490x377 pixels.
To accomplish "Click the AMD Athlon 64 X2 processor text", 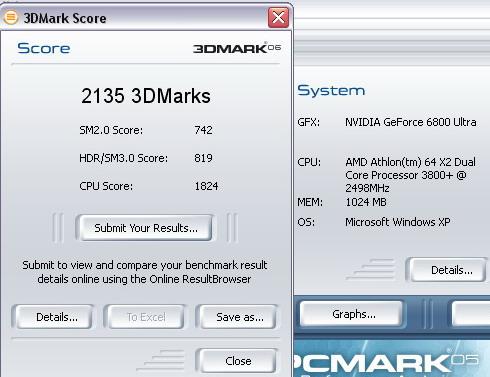I will 411,175.
